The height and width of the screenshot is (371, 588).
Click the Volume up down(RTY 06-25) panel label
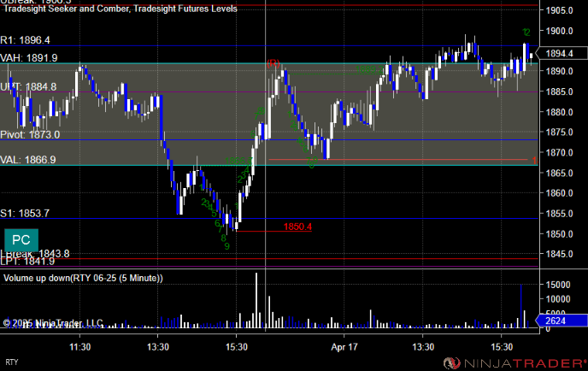[83, 278]
